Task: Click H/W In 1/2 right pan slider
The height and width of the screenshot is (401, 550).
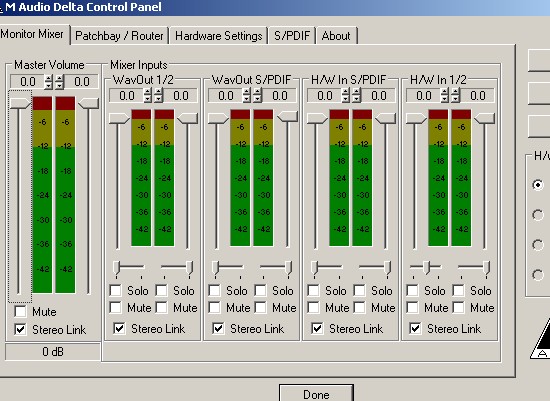Action: [486, 268]
